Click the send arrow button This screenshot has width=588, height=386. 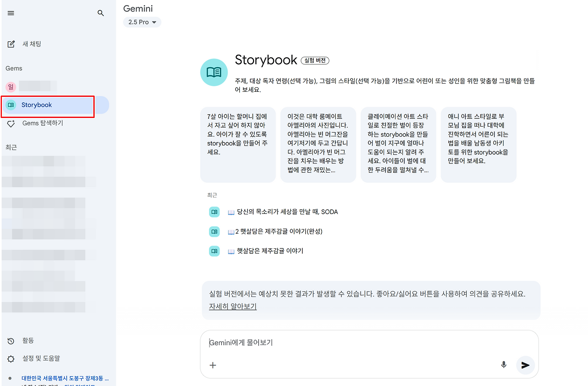coord(526,365)
